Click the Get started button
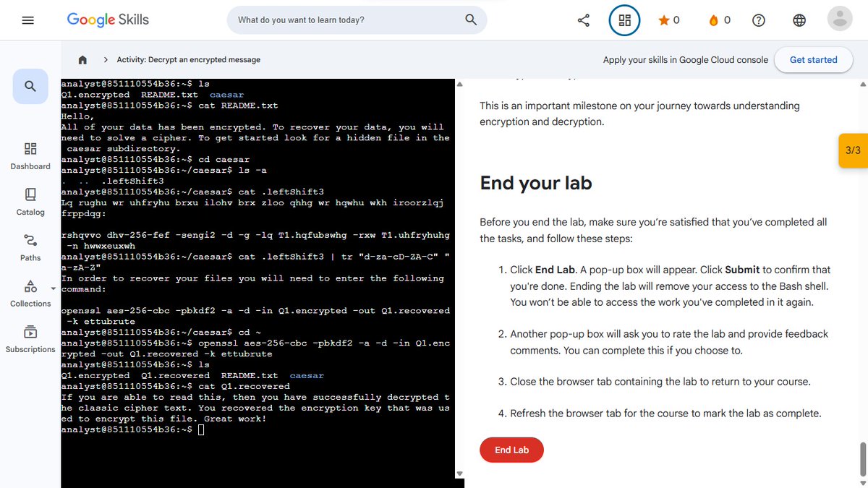 pos(813,60)
